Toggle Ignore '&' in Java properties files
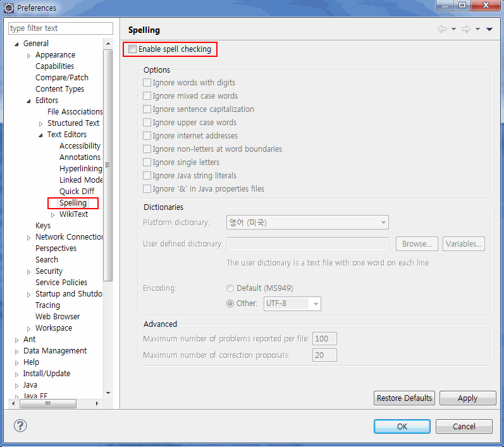Screen dimensions: 504x447 [147, 188]
